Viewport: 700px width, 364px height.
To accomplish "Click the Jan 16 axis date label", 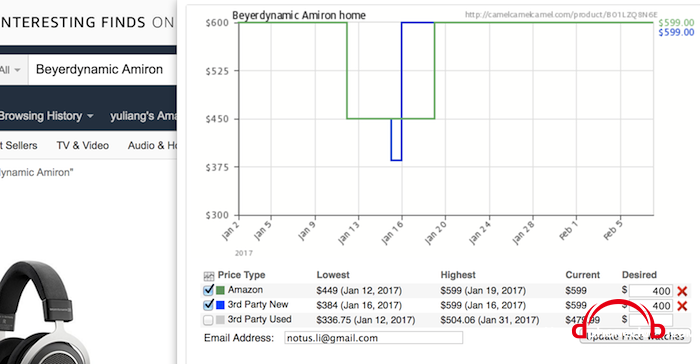I will click(392, 233).
